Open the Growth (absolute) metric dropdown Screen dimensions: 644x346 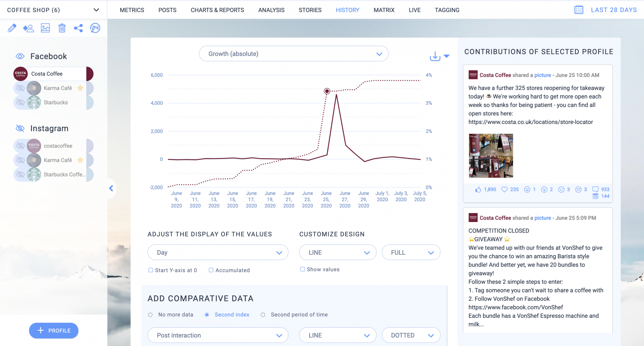click(x=293, y=54)
